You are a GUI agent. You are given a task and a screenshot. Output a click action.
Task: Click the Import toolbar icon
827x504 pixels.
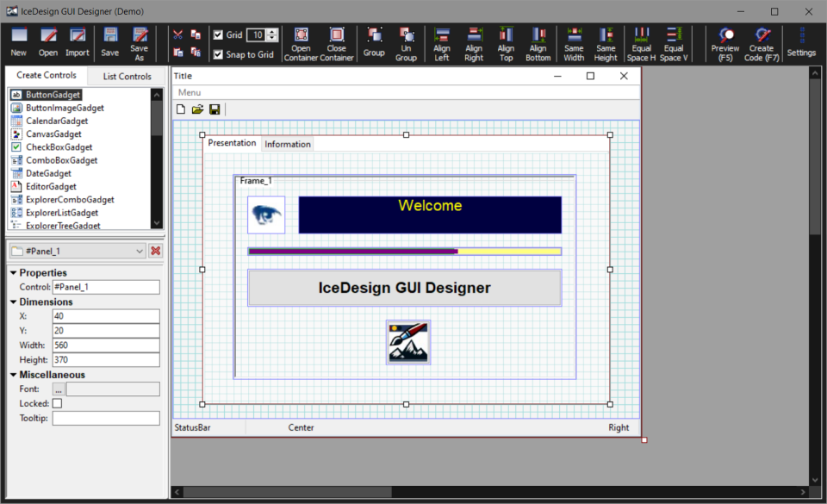(x=78, y=42)
